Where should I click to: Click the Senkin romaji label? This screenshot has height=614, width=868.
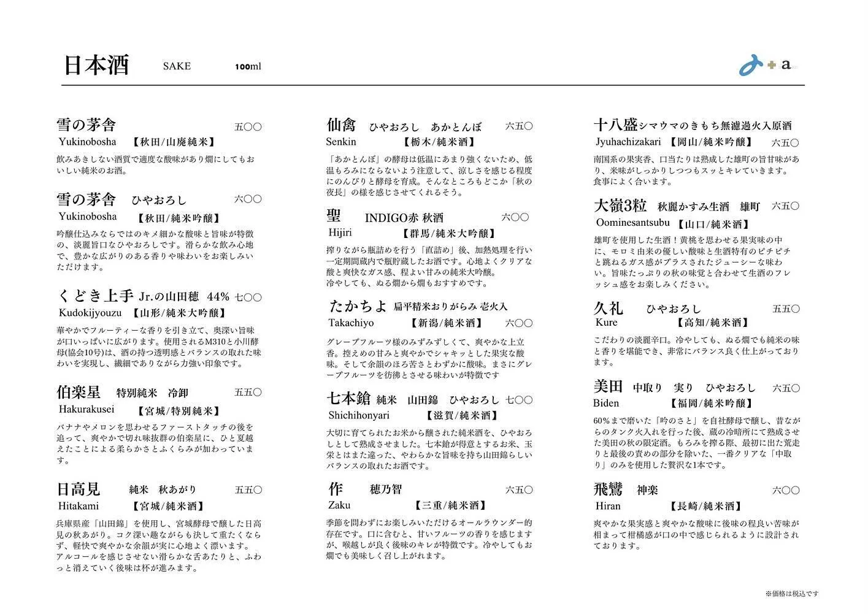[x=342, y=141]
